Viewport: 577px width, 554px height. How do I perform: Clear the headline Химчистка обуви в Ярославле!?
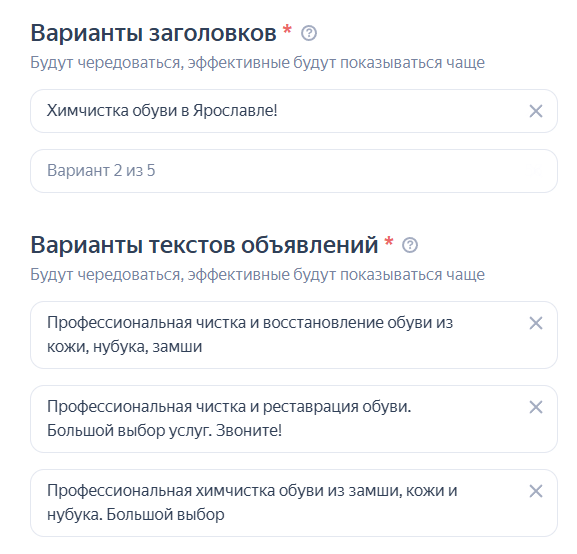[x=535, y=111]
